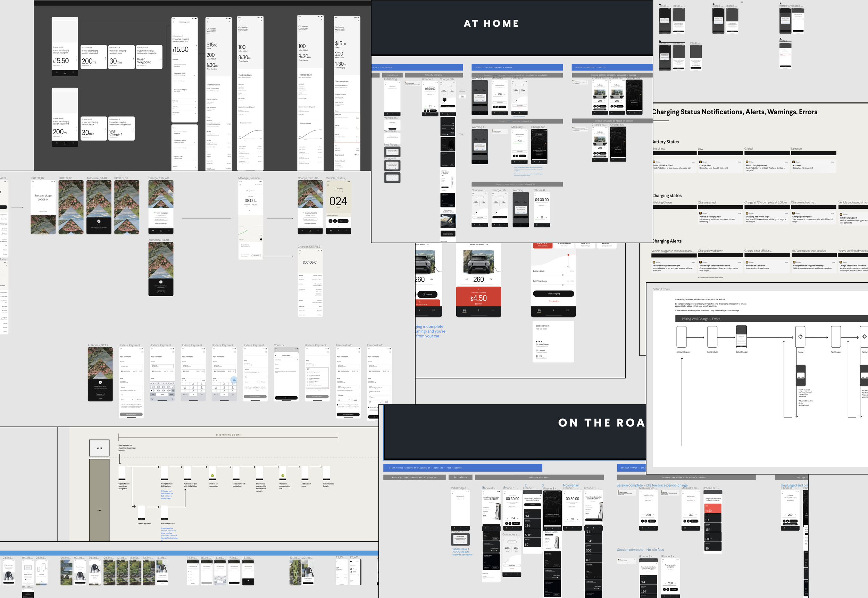The image size is (868, 598).
Task: Click green checkmark on Wallbox connected to wifi
Action: 283,475
